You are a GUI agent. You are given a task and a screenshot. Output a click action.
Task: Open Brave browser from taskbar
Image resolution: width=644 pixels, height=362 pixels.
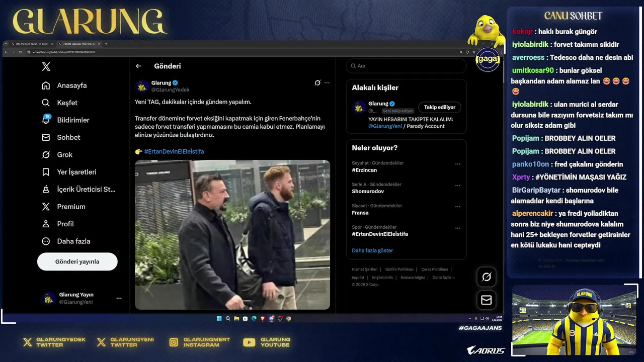pos(263,318)
